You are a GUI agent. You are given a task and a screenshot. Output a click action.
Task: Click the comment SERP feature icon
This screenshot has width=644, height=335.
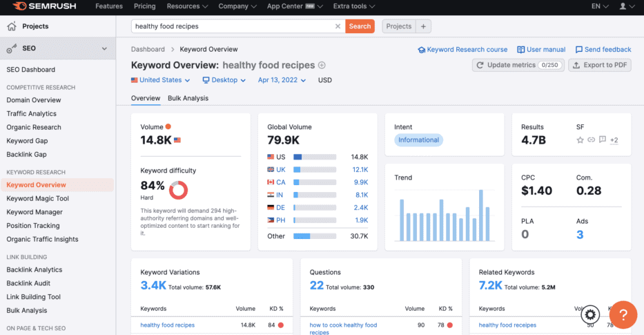point(603,140)
